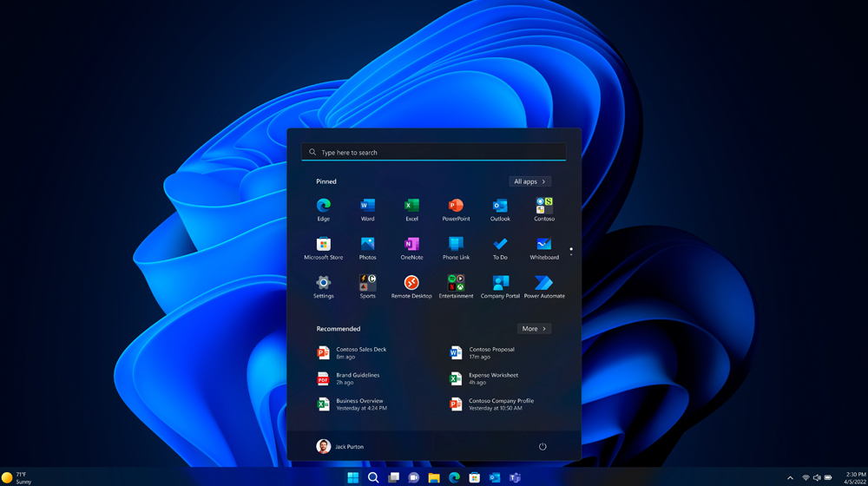Open Microsoft Store on the taskbar
The height and width of the screenshot is (486, 868).
475,477
